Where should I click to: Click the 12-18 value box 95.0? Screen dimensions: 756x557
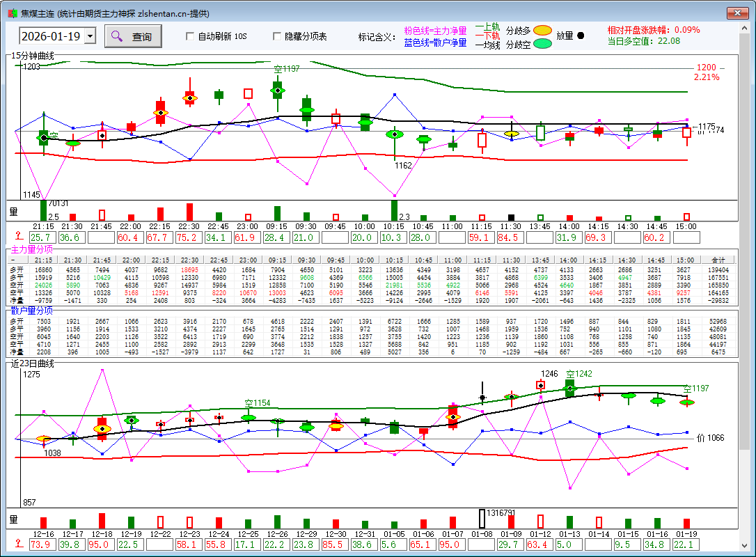coord(101,545)
